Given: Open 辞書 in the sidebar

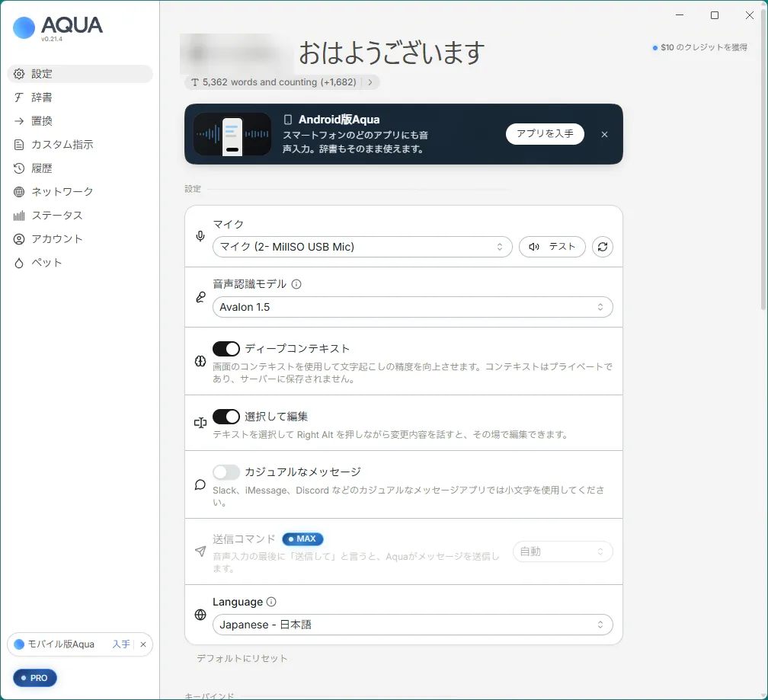Looking at the screenshot, I should 80,97.
